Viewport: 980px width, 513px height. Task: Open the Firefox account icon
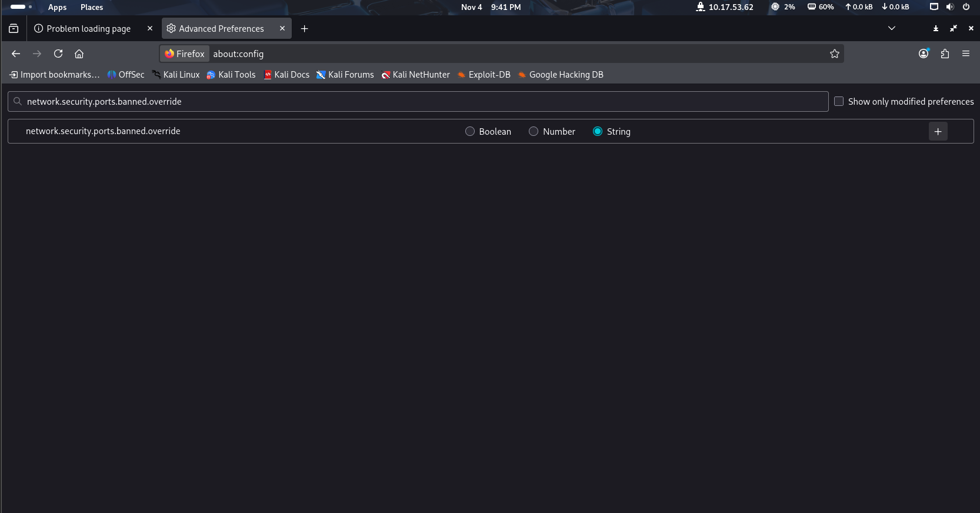tap(924, 54)
